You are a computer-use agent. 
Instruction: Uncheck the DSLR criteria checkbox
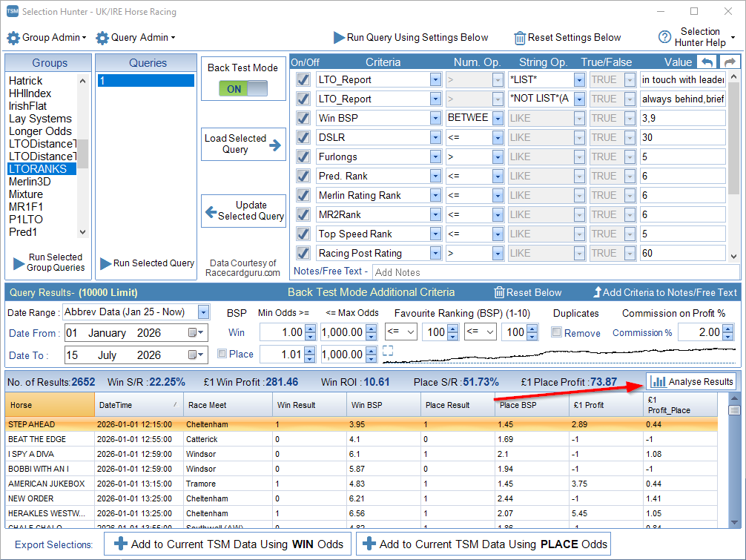click(x=303, y=137)
